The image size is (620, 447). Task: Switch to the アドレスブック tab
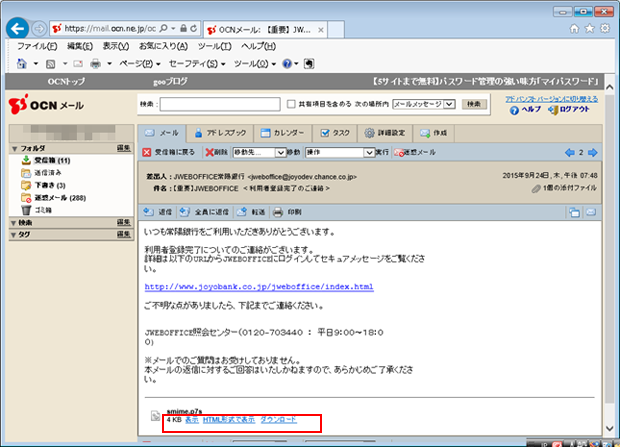tap(220, 133)
